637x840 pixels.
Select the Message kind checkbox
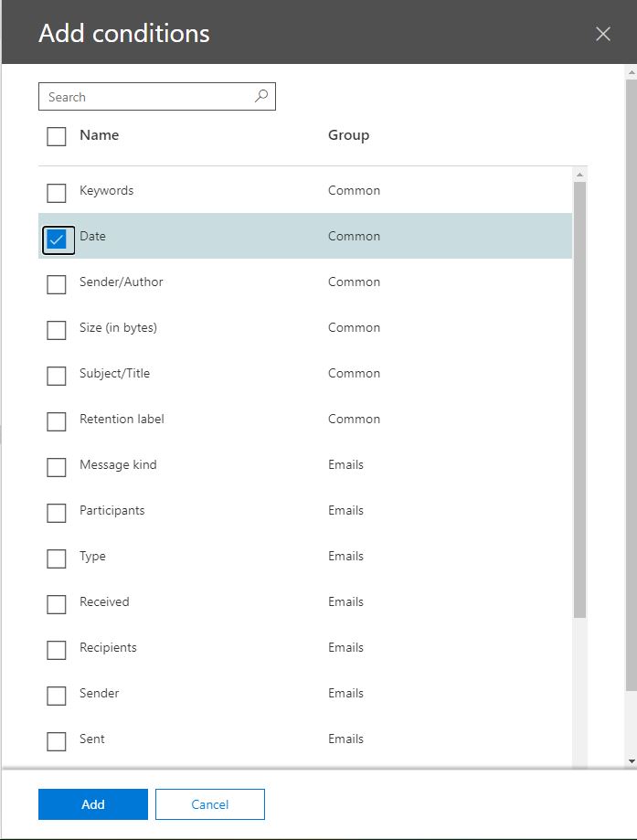(x=57, y=467)
